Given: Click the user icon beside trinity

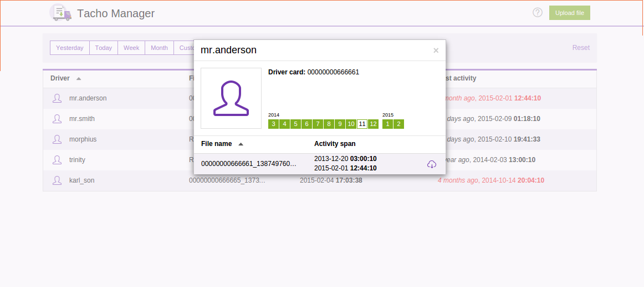Looking at the screenshot, I should (57, 160).
